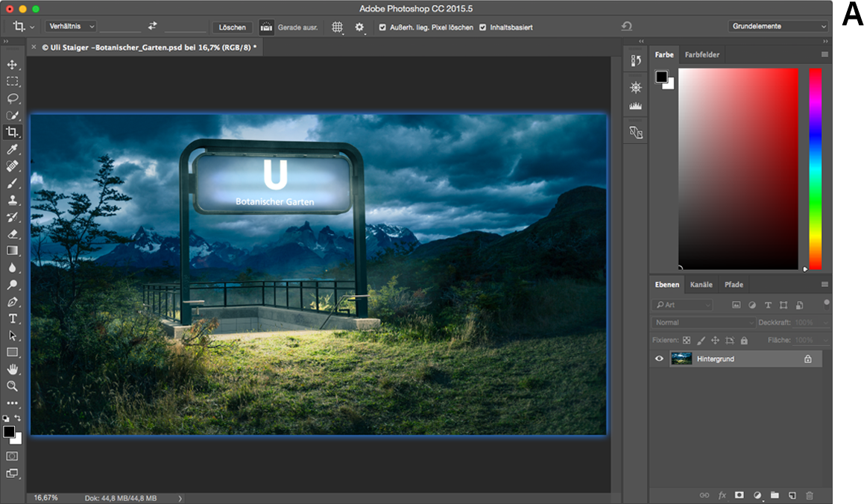Screen dimensions: 864x504
Task: Select the Lasso tool
Action: (12, 98)
